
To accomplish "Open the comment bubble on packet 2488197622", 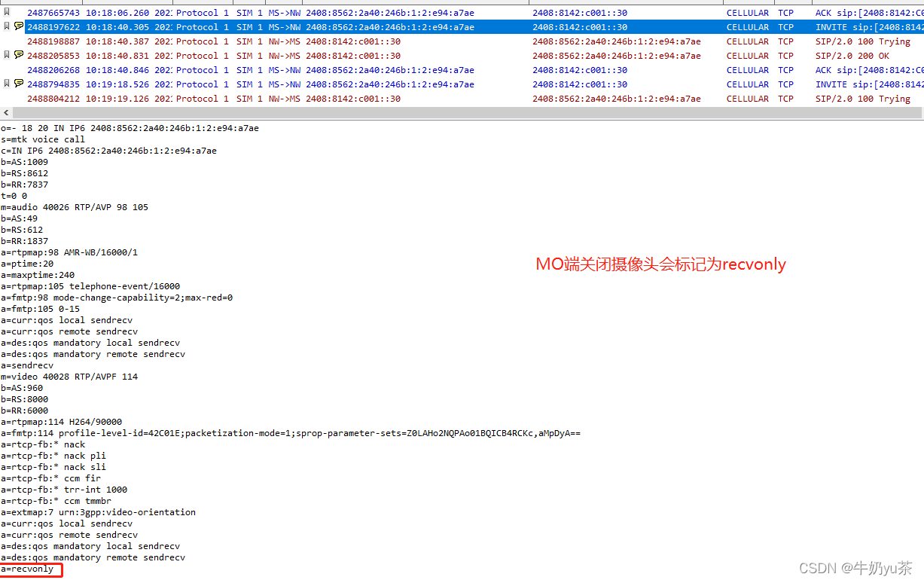I will click(18, 26).
